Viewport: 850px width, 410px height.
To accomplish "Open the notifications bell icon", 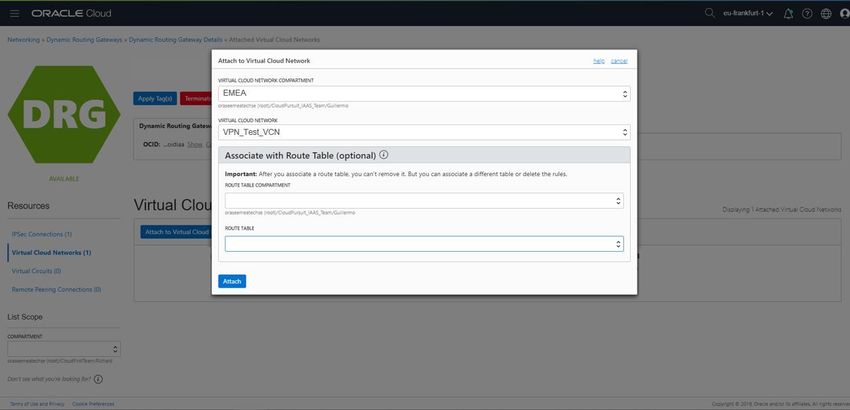I will (x=788, y=14).
